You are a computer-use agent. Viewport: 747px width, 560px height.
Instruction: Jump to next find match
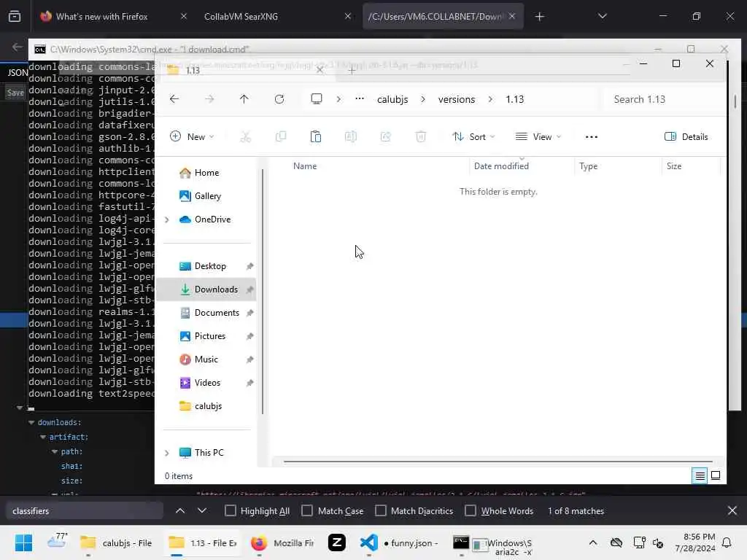[x=202, y=511]
